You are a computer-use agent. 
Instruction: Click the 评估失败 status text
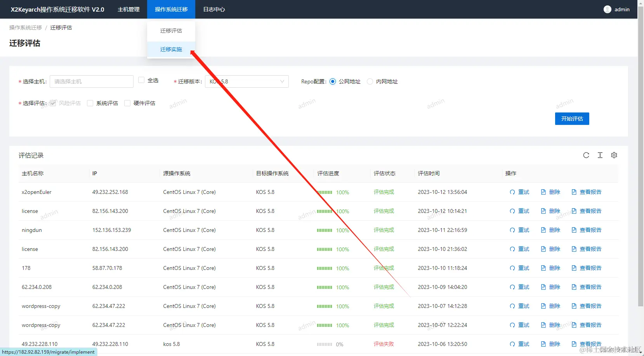click(x=384, y=344)
